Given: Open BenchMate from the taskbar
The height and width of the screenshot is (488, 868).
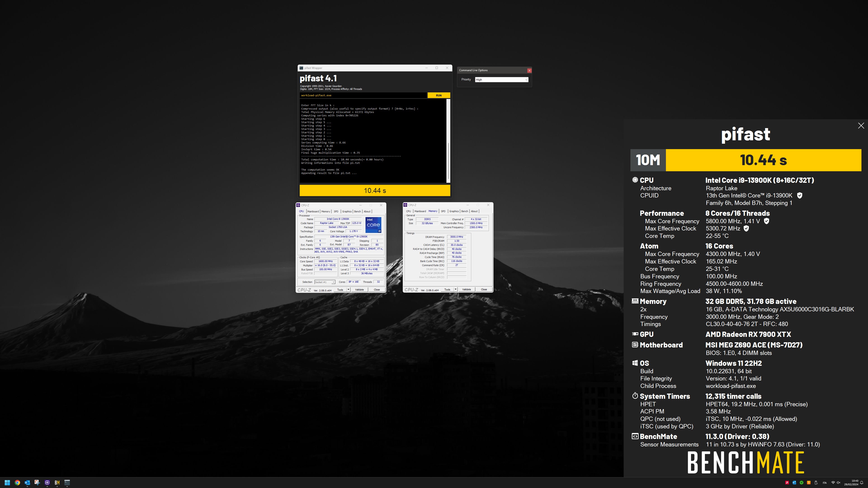Looking at the screenshot, I should [x=57, y=482].
